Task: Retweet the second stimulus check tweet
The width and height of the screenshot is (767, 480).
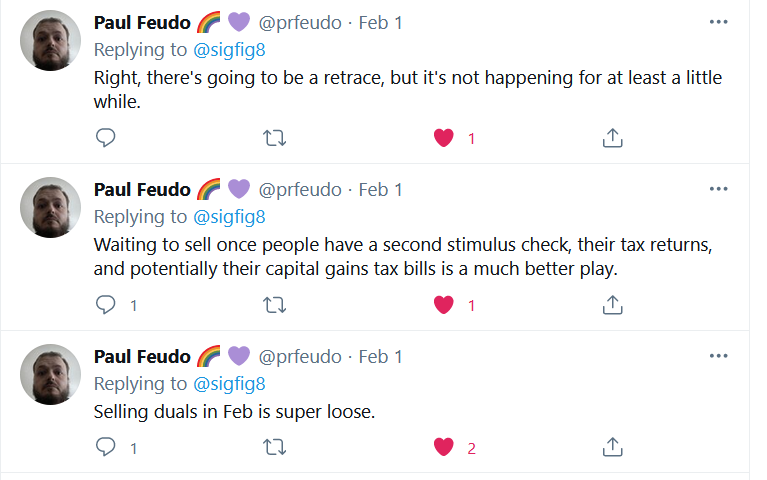Action: [x=274, y=305]
